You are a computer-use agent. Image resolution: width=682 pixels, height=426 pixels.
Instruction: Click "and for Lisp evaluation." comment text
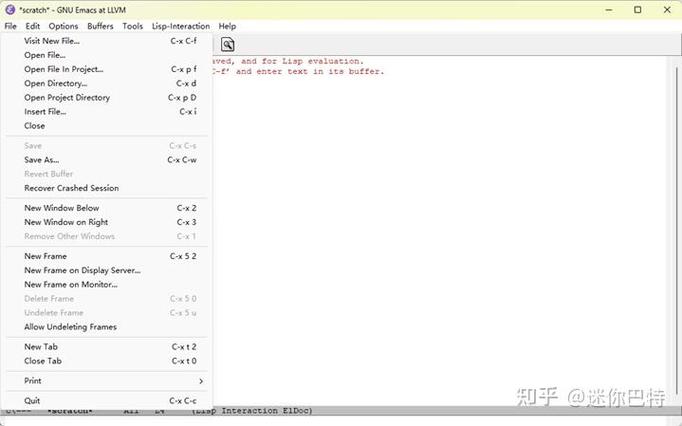[302, 61]
